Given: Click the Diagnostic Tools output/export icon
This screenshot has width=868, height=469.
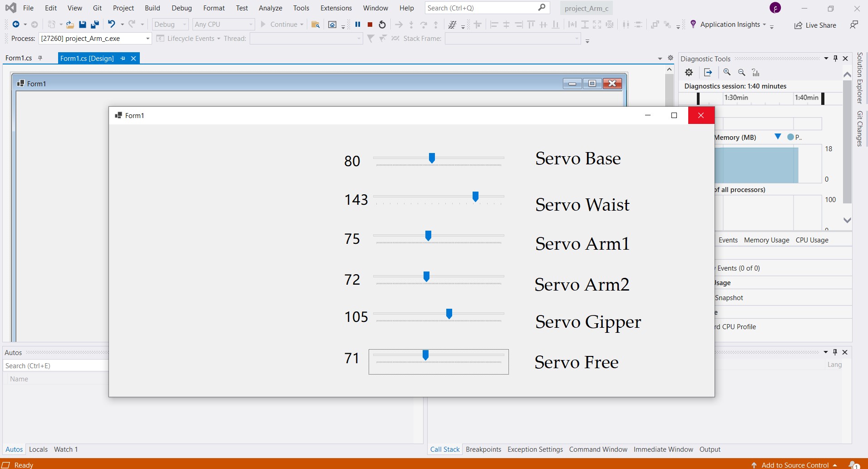Looking at the screenshot, I should click(x=708, y=72).
